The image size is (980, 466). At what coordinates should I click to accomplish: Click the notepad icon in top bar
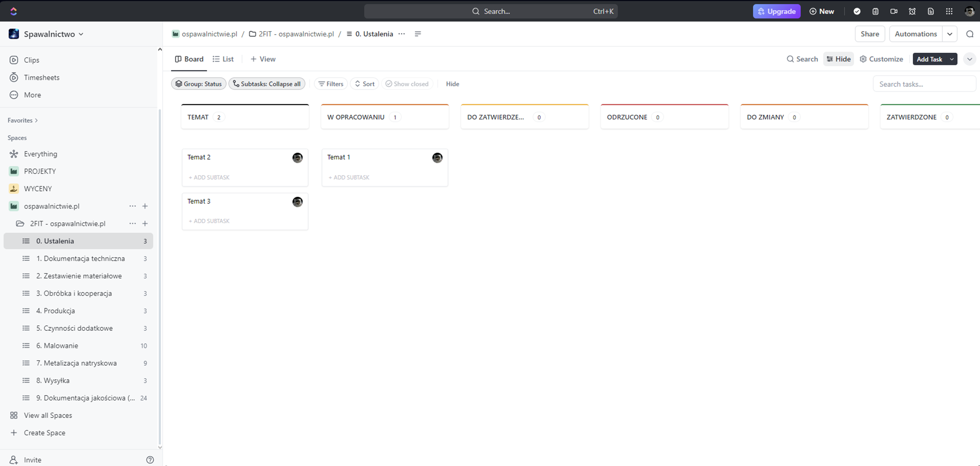pos(875,11)
